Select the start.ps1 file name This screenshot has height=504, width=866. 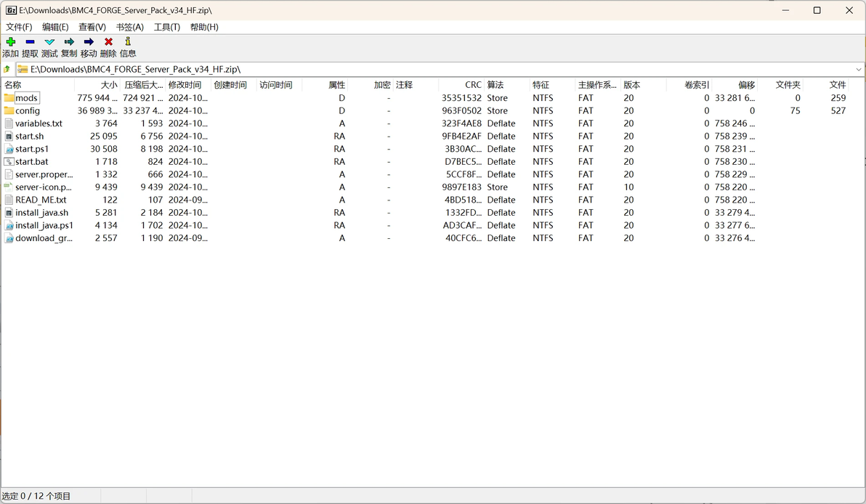coord(32,149)
